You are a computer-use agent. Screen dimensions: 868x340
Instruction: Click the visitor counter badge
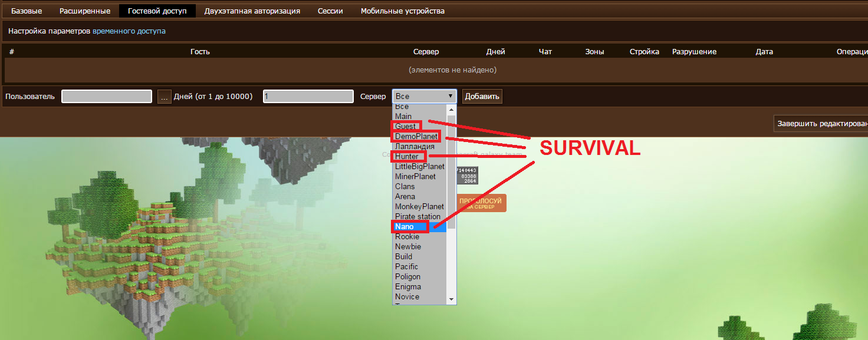pyautogui.click(x=467, y=176)
